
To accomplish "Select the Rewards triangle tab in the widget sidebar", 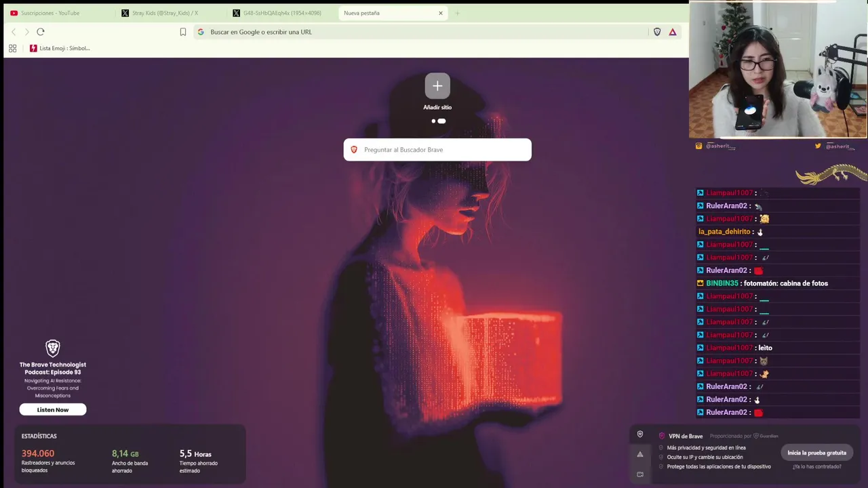I will (x=639, y=454).
